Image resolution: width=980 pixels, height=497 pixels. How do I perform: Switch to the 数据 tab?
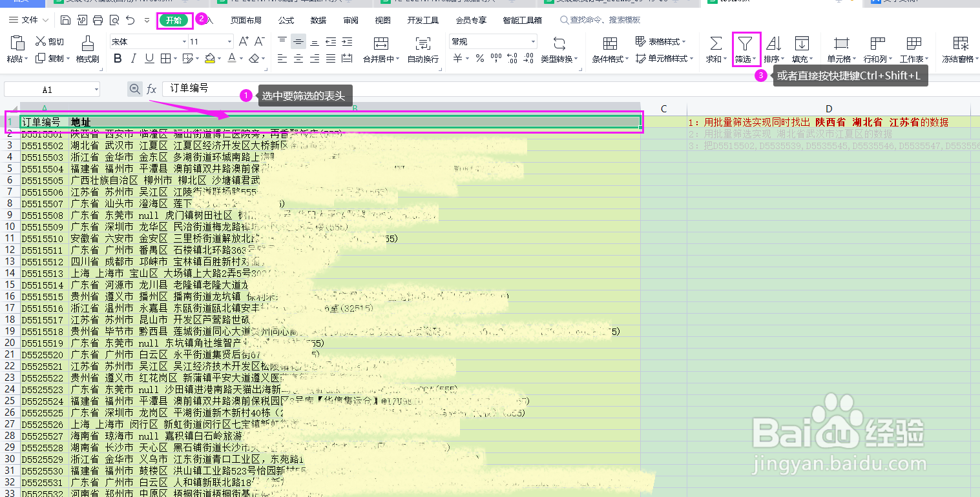(x=318, y=21)
